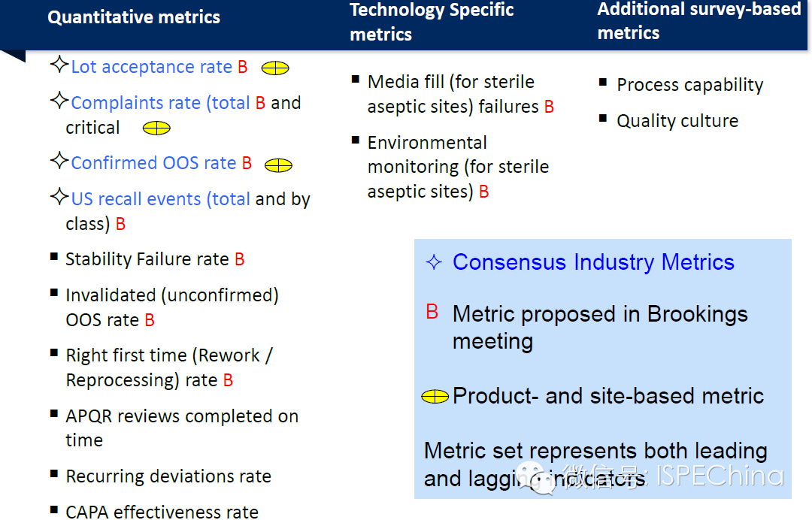The image size is (812, 520).
Task: Click the star icon before Complaints rate
Action: 59,100
